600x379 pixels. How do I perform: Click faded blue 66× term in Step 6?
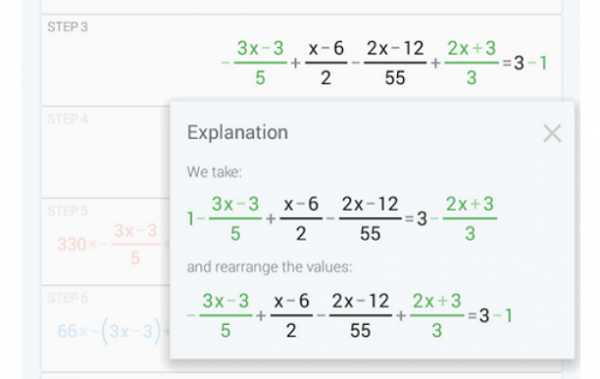72,331
